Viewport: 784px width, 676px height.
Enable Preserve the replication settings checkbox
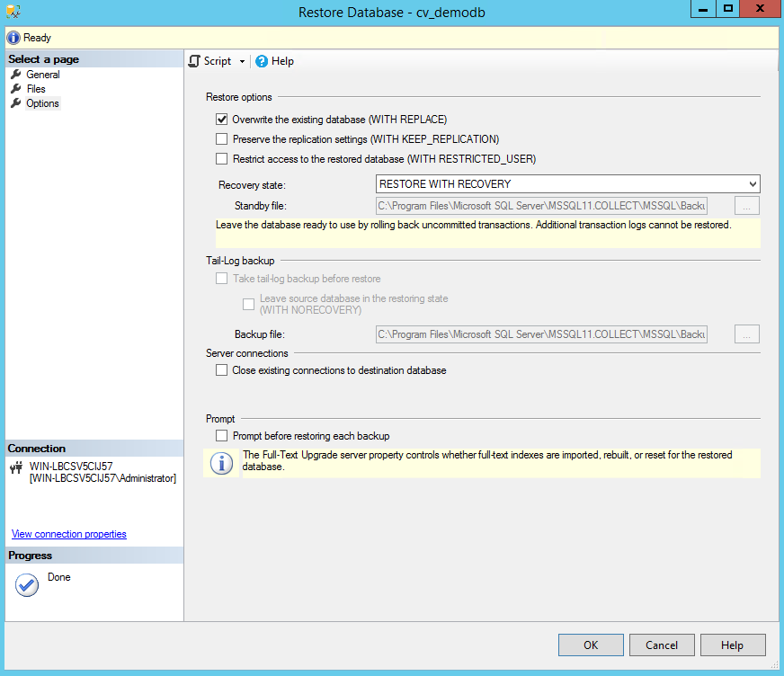(221, 139)
